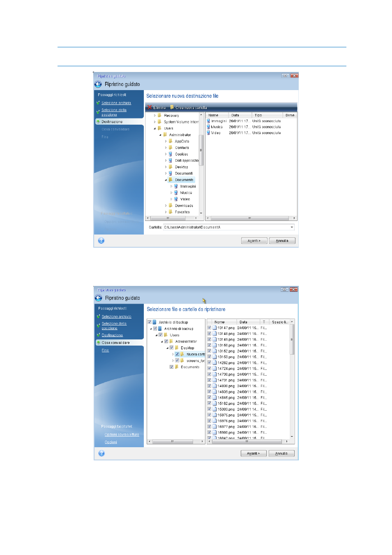Click the destination tree vertical scrollbar thumb
Screen dimensions: 392x555
tap(201, 150)
